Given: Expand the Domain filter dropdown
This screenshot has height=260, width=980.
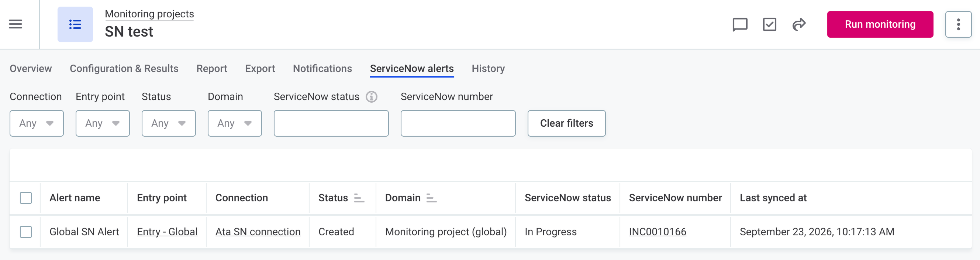Looking at the screenshot, I should click(x=235, y=123).
